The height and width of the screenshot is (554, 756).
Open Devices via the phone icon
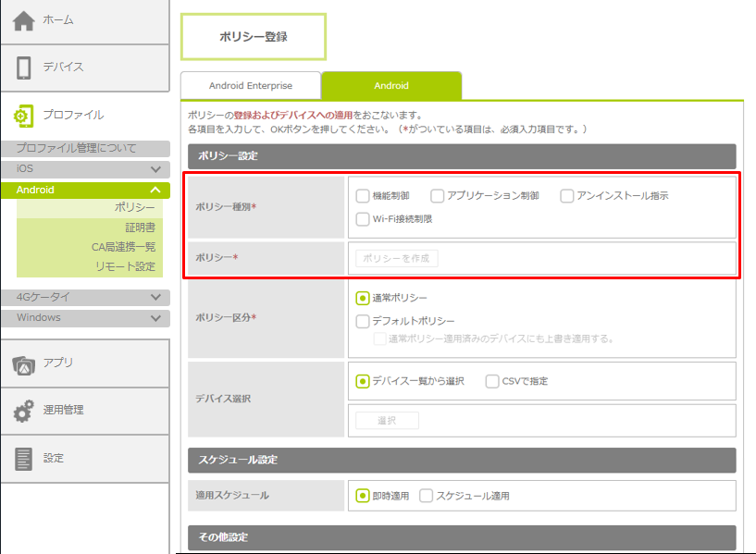[24, 68]
